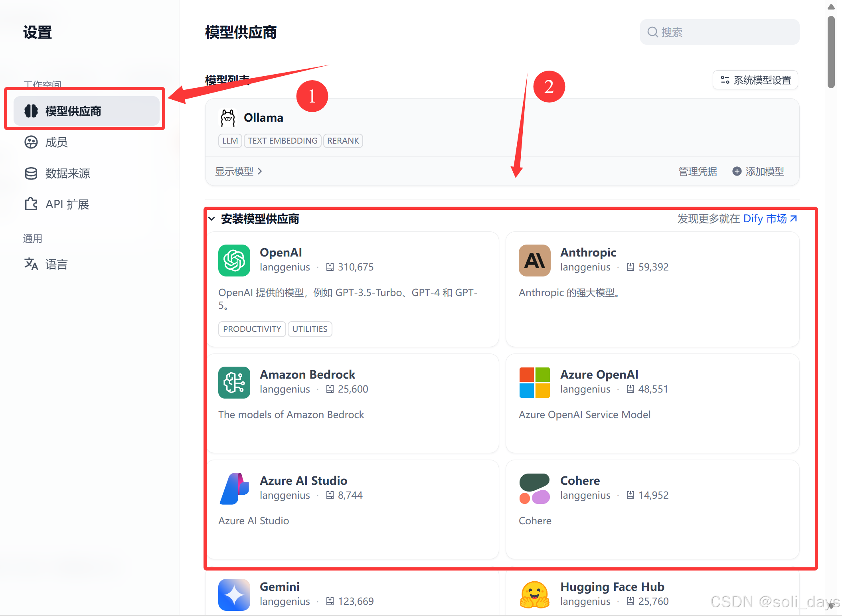Image resolution: width=842 pixels, height=616 pixels.
Task: Click the Gemini install count 123,669
Action: [356, 601]
